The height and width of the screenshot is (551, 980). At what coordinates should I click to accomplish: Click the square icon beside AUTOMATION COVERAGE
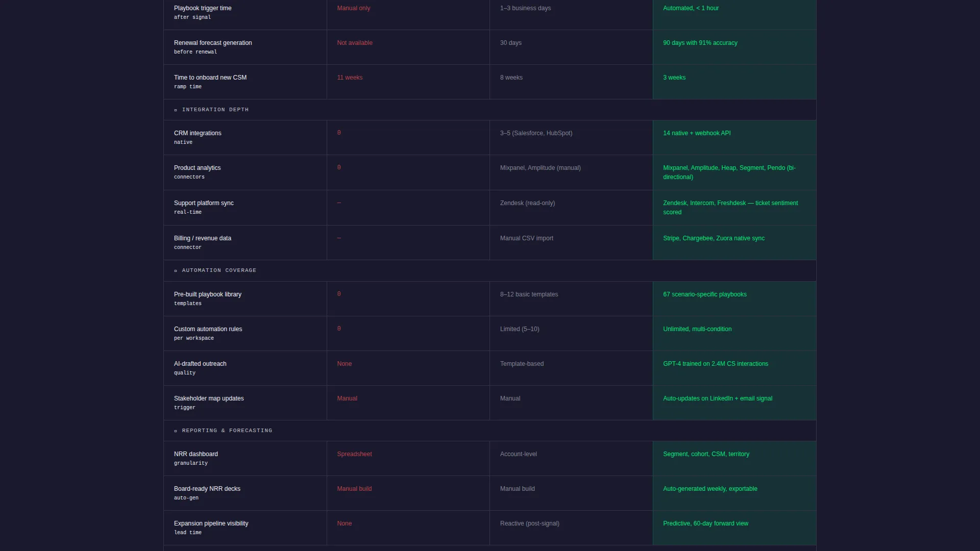coord(176,271)
